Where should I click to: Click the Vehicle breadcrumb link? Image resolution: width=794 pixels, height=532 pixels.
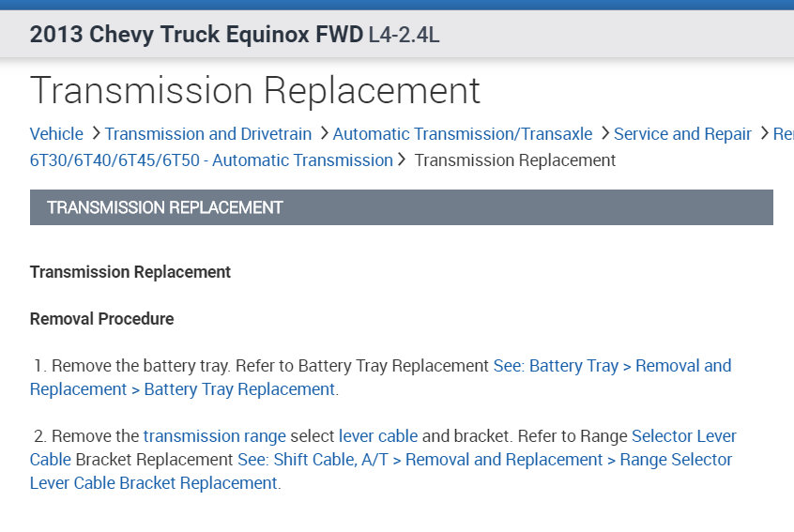pos(56,134)
